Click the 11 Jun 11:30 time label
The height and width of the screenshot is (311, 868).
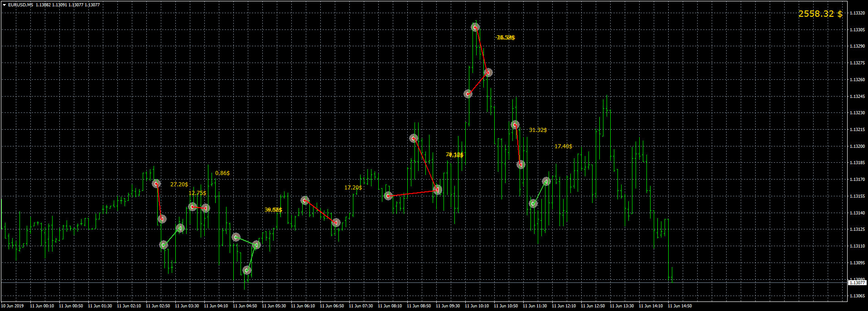535,306
